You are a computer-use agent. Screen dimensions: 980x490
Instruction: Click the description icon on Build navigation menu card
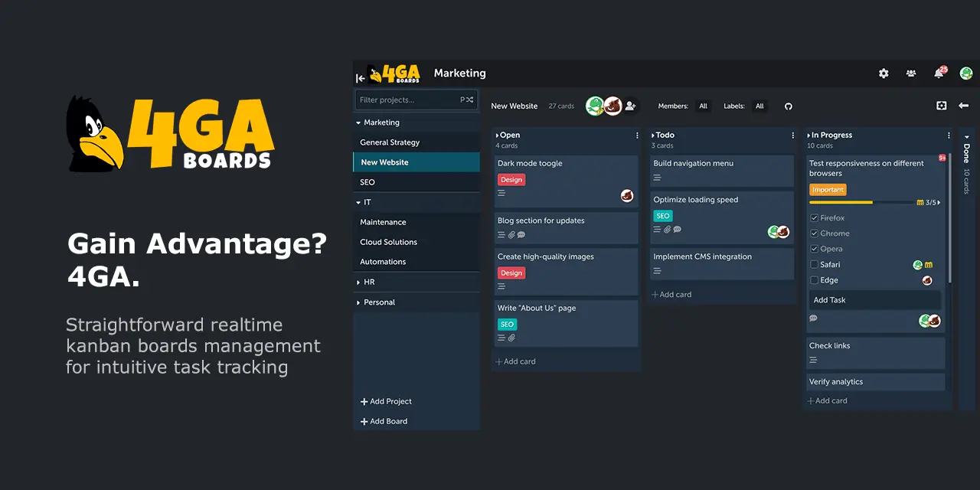(657, 178)
